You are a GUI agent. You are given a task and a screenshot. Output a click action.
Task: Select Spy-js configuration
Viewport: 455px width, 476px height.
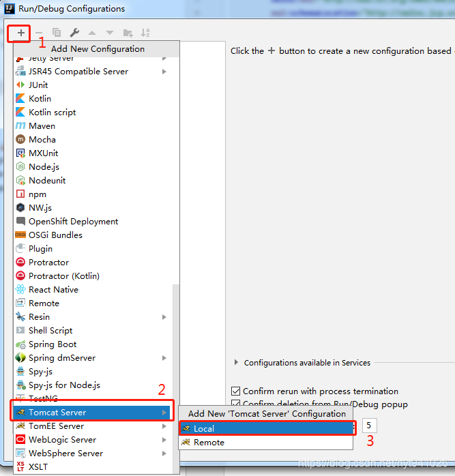(93, 372)
